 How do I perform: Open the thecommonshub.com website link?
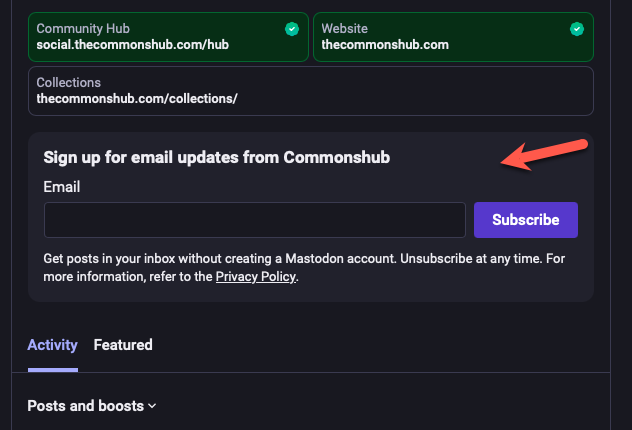(x=385, y=44)
